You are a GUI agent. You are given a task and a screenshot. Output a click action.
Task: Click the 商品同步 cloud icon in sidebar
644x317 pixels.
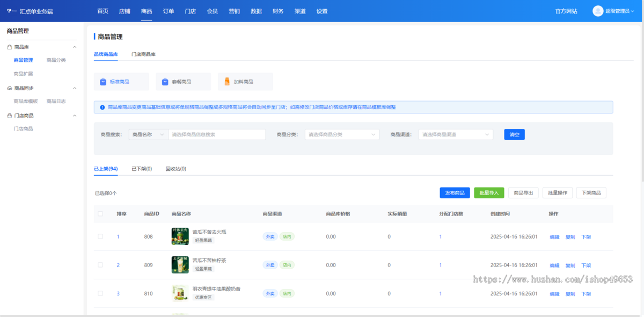[x=10, y=88]
